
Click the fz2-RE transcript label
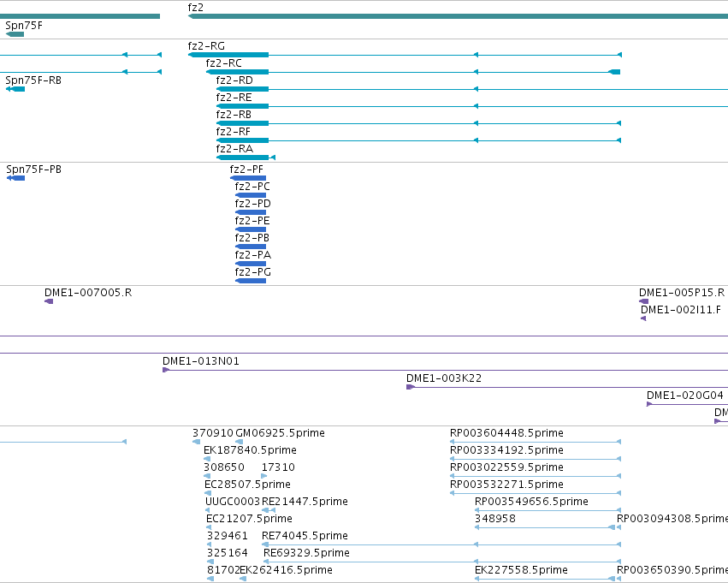234,98
